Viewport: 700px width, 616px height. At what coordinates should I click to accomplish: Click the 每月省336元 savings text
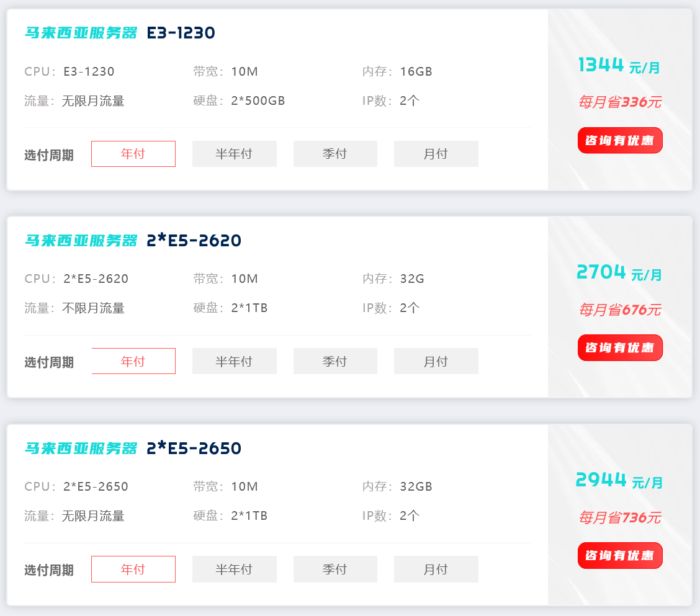[x=620, y=102]
